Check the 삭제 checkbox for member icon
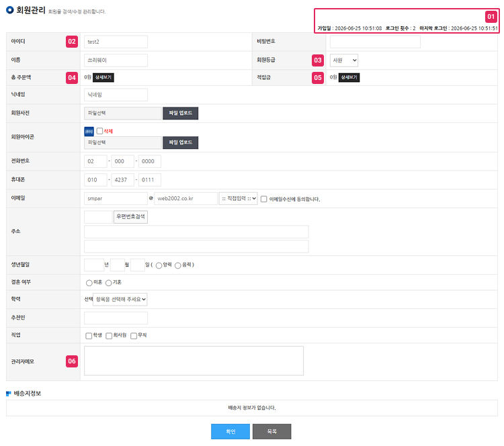This screenshot has height=446, width=504. tap(99, 131)
